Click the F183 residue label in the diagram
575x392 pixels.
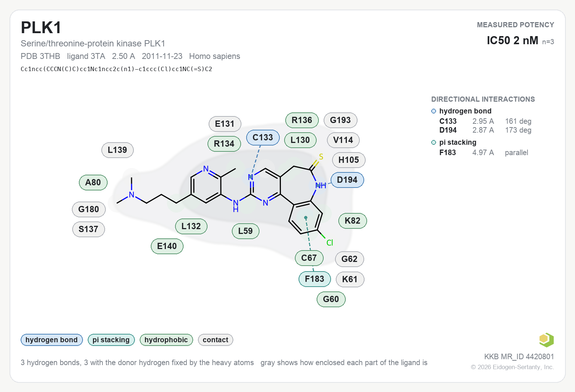pos(315,279)
